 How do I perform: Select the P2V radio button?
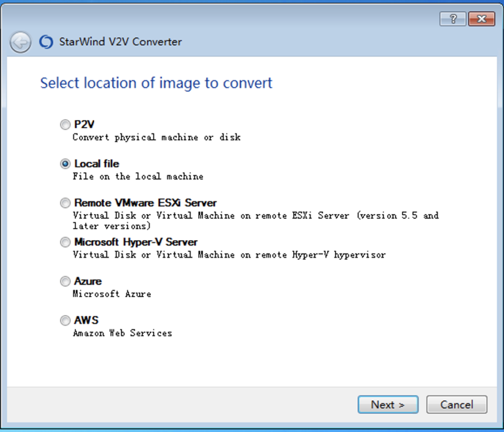click(65, 125)
